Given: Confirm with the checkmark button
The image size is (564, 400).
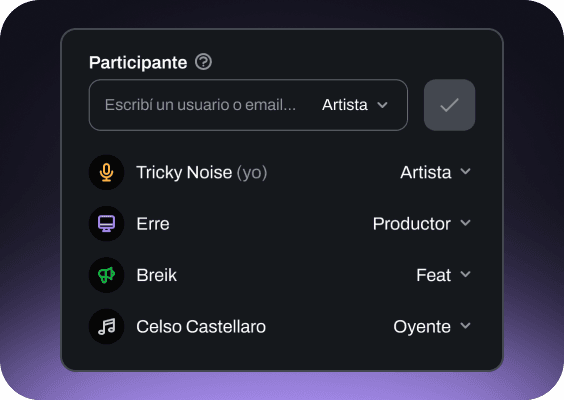Looking at the screenshot, I should (449, 105).
